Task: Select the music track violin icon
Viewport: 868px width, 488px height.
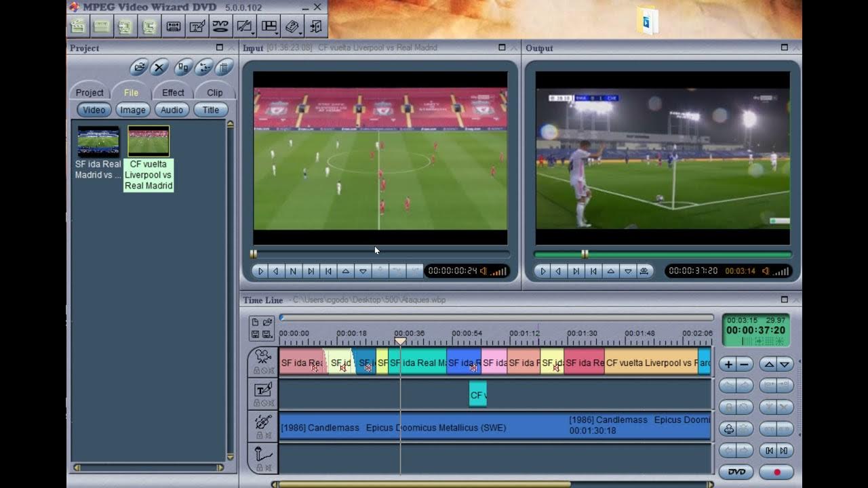Action: coord(263,422)
